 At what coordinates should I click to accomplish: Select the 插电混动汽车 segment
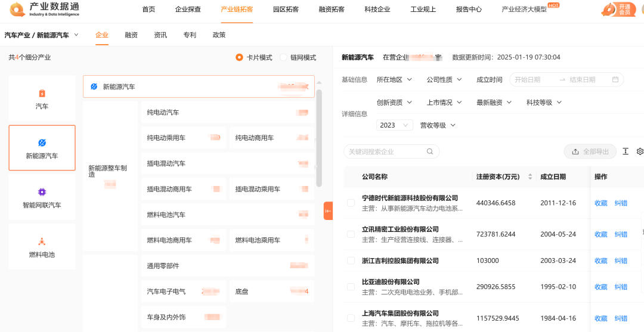228,164
